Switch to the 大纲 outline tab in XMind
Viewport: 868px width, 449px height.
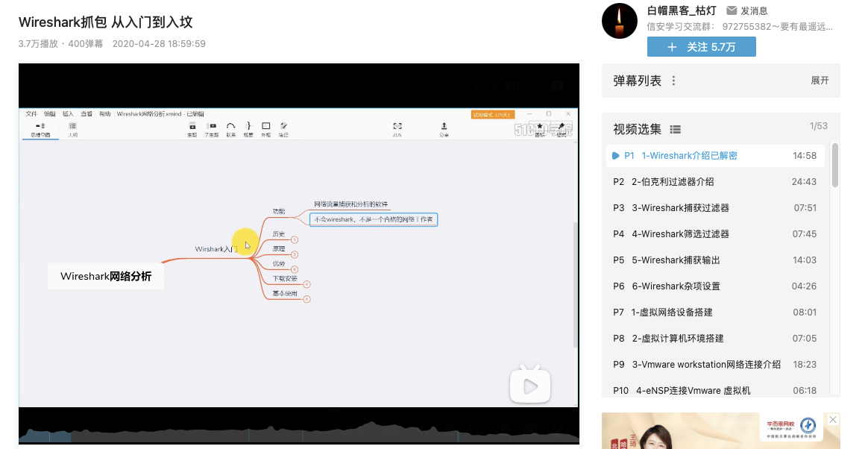coord(72,130)
